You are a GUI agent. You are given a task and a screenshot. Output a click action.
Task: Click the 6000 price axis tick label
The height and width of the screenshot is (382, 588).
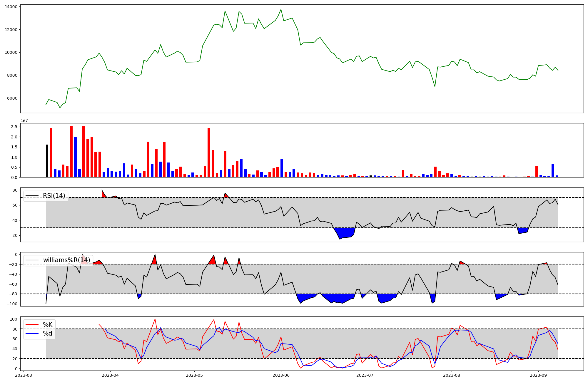click(12, 98)
